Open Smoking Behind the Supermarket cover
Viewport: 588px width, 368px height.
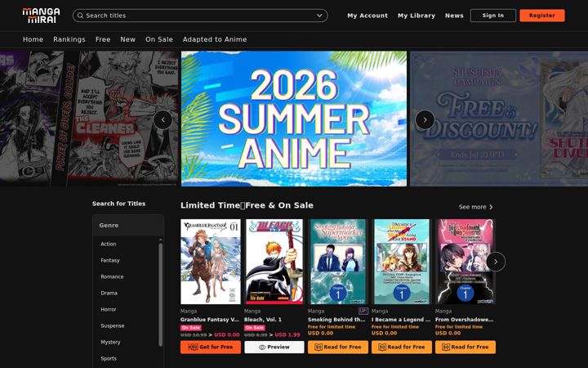(x=338, y=262)
